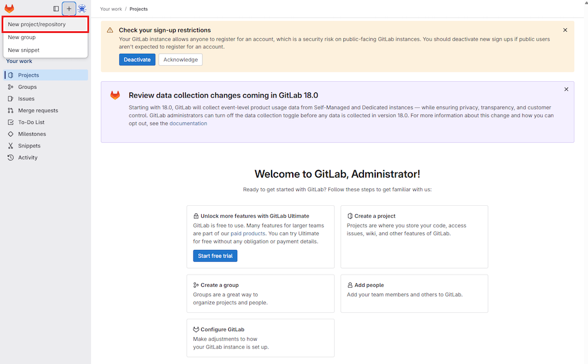The height and width of the screenshot is (364, 588).
Task: Open the Merge requests icon
Action: pos(11,110)
